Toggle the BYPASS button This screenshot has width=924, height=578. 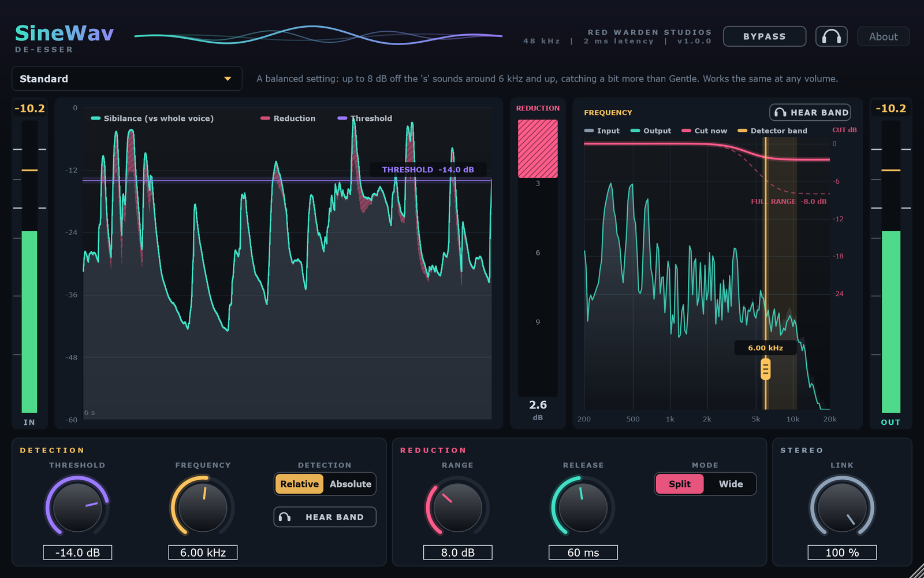pos(764,36)
